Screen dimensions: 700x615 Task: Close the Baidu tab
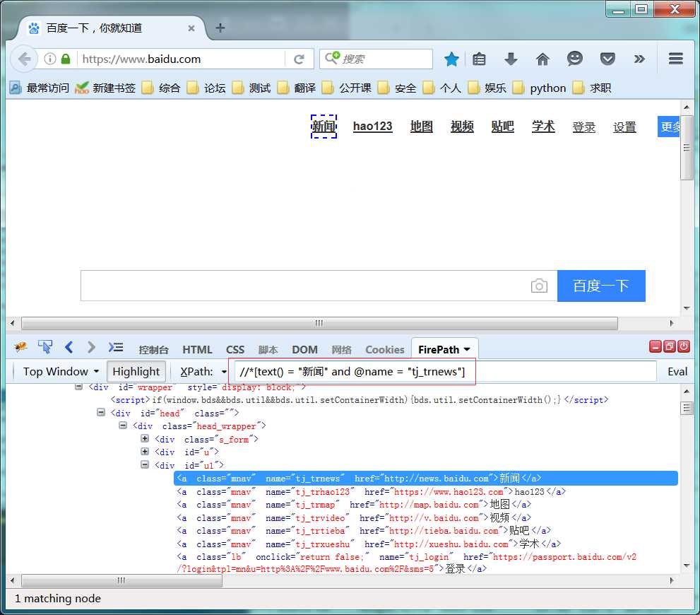[x=191, y=28]
